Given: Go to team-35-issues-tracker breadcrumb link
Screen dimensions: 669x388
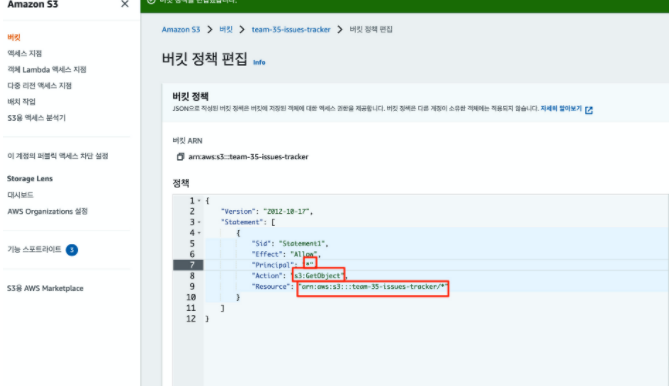Looking at the screenshot, I should click(291, 29).
